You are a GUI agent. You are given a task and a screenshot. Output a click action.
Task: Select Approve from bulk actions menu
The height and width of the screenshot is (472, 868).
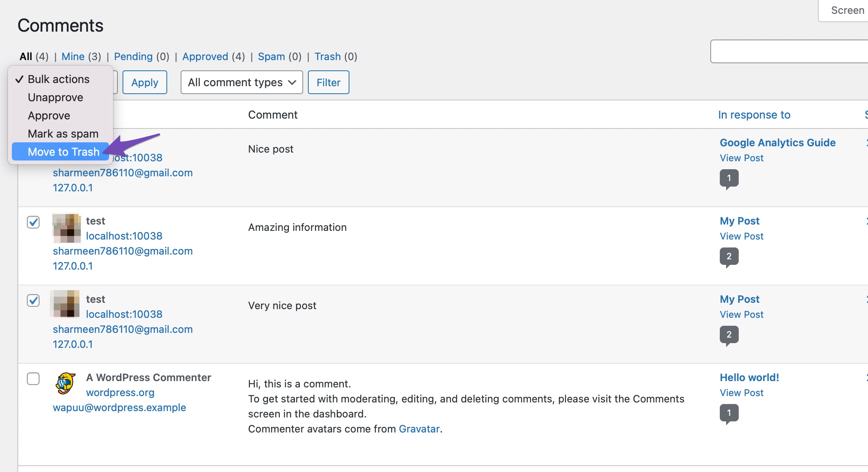click(x=49, y=115)
